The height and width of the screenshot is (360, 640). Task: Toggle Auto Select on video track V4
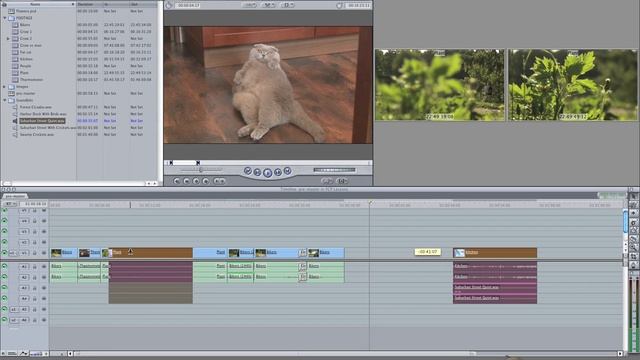coord(44,221)
